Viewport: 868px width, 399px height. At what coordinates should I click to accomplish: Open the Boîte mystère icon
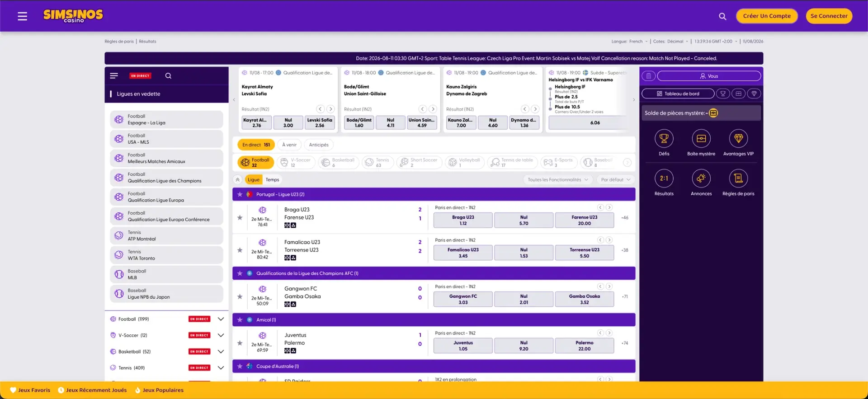point(701,139)
